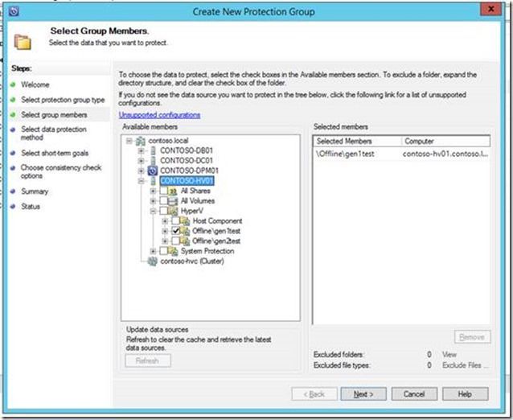This screenshot has width=513, height=420.
Task: Collapse the CONTOSO-HV01 node
Action: (x=141, y=181)
